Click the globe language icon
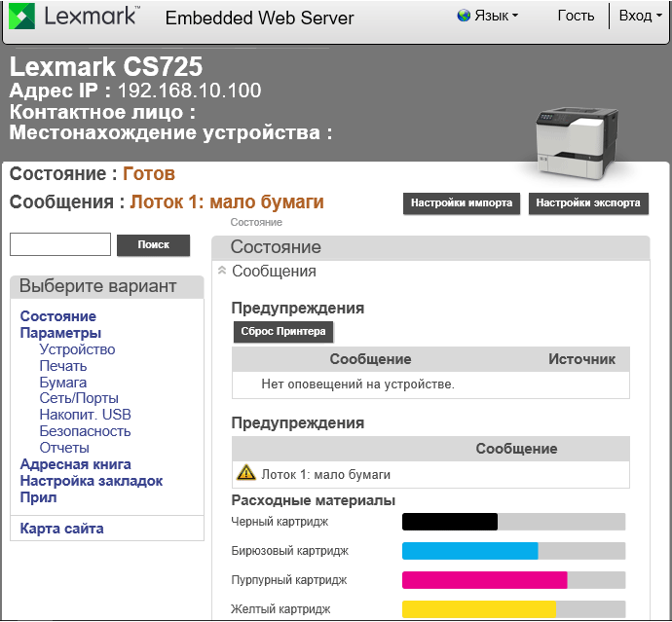Image resolution: width=672 pixels, height=622 pixels. click(464, 16)
